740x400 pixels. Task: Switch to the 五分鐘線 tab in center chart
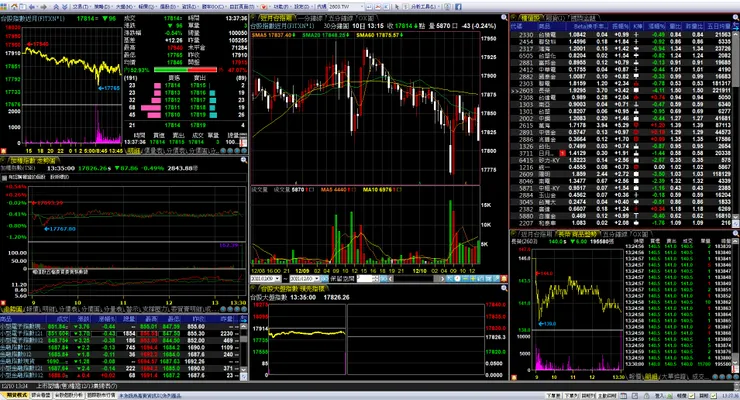(341, 18)
